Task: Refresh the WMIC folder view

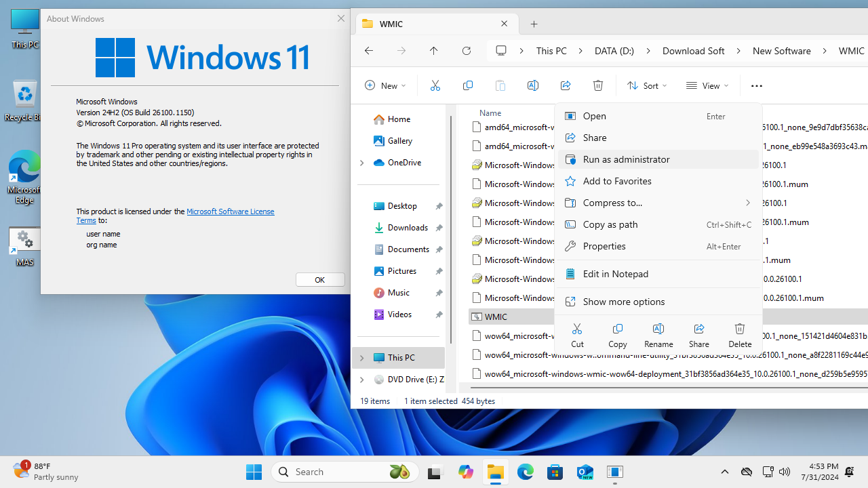Action: (466, 51)
